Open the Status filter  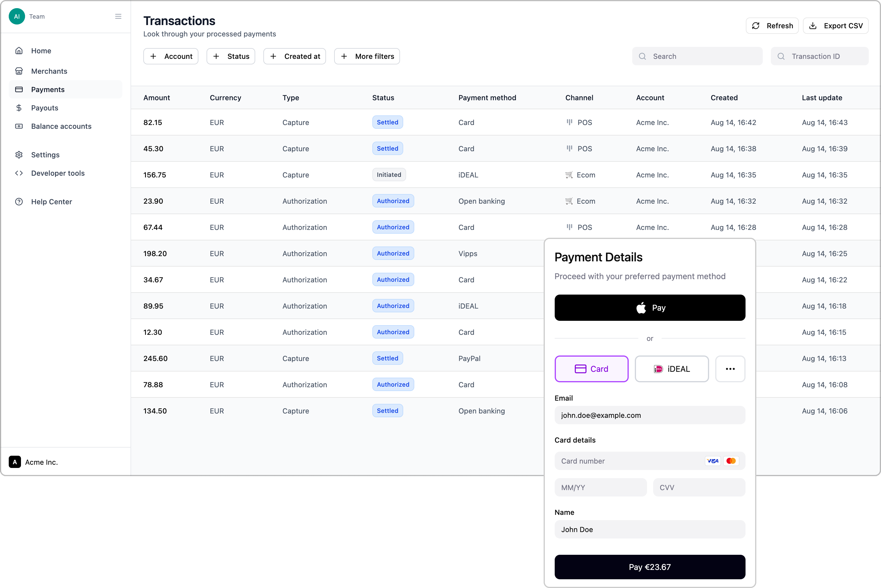(230, 56)
